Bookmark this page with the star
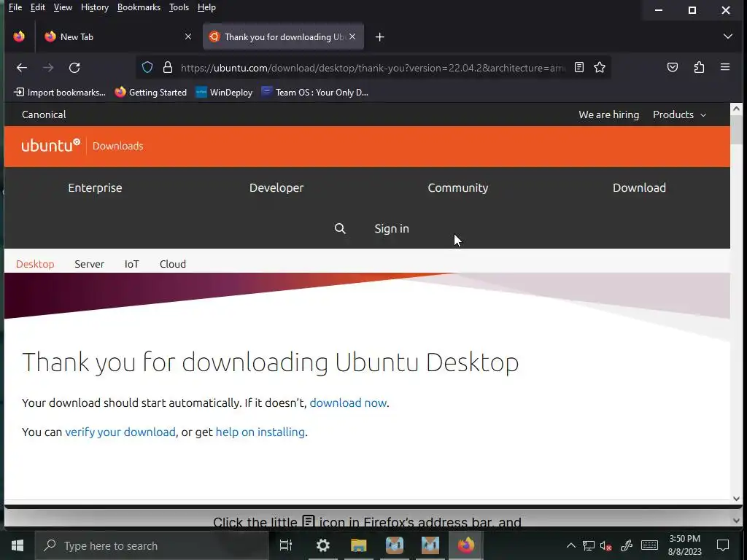 (x=600, y=68)
